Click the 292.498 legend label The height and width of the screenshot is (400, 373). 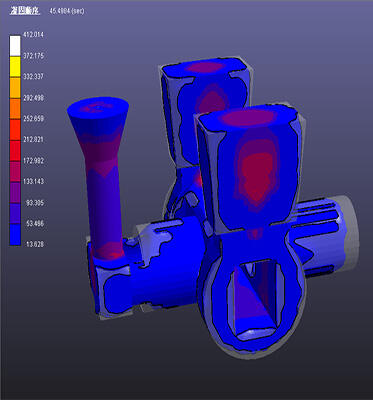click(33, 98)
